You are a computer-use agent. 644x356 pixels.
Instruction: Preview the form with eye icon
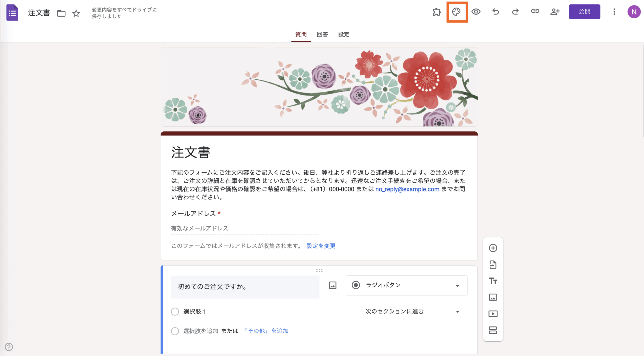(x=476, y=12)
